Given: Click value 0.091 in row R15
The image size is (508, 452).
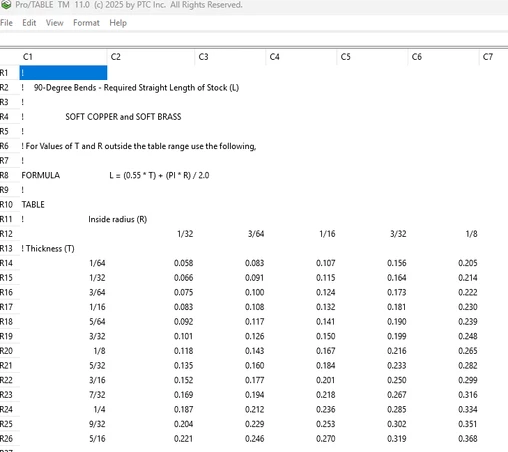Looking at the screenshot, I should pos(254,278).
